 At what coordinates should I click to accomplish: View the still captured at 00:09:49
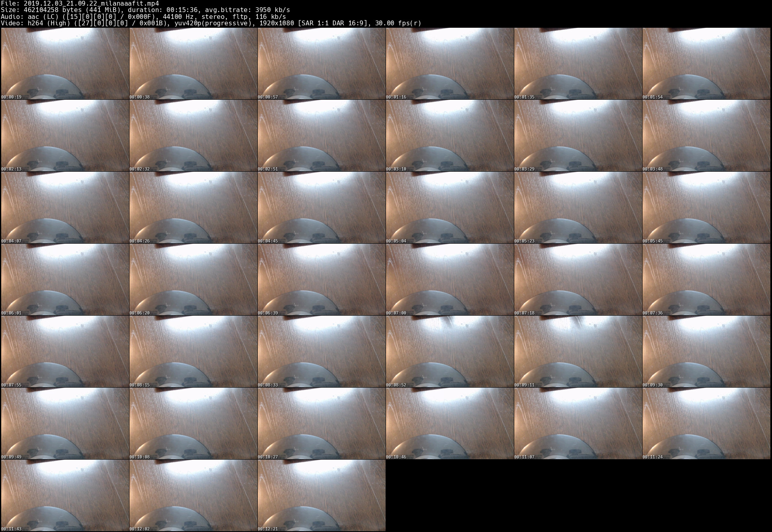pyautogui.click(x=65, y=423)
